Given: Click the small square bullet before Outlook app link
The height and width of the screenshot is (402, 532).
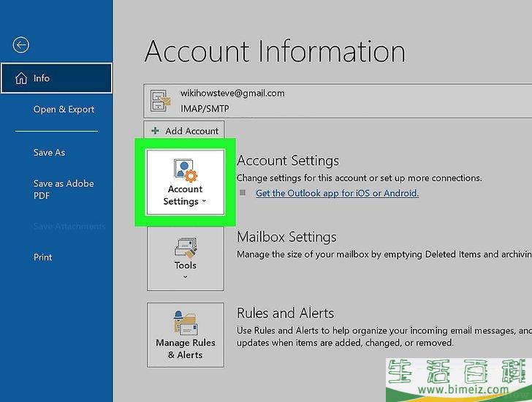Looking at the screenshot, I should coord(243,193).
